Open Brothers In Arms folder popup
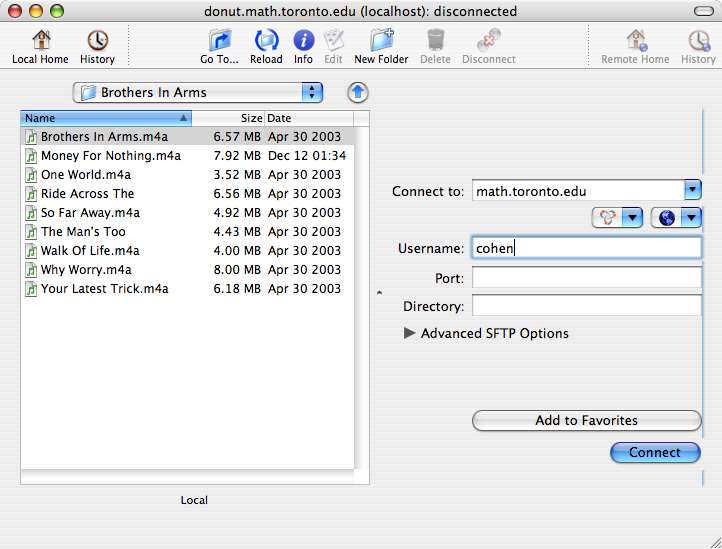The width and height of the screenshot is (722, 549). (198, 93)
